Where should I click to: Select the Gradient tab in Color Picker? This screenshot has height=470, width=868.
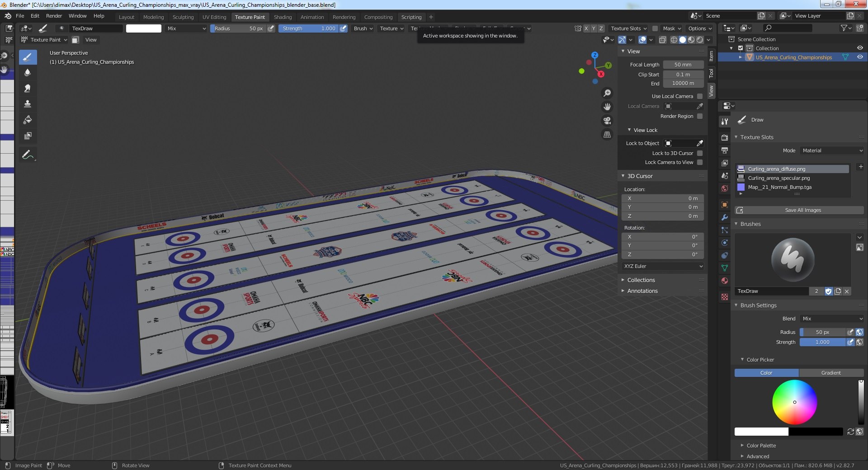831,373
